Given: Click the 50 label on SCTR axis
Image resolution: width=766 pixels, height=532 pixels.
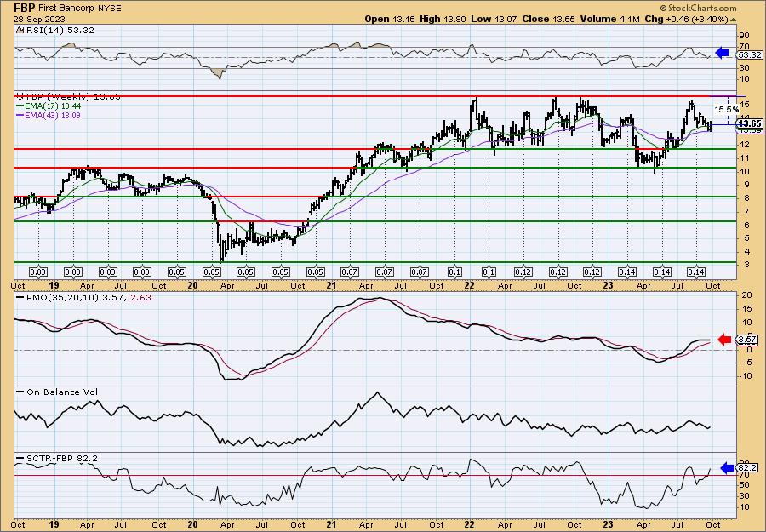Looking at the screenshot, I should 744,485.
